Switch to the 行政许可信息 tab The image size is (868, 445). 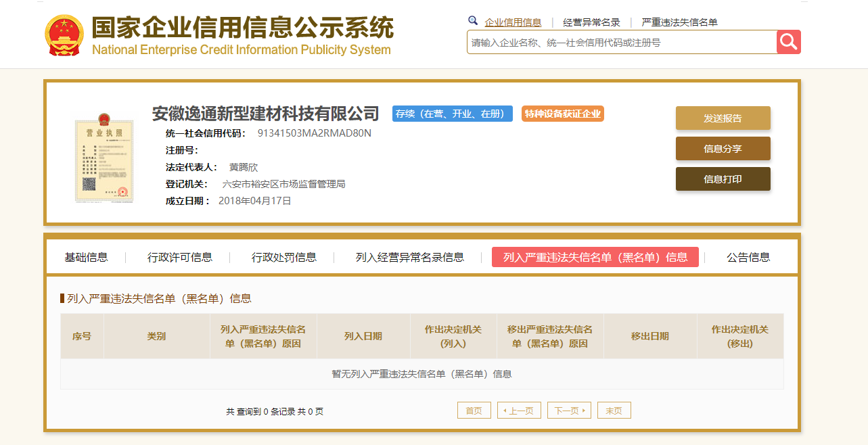180,257
